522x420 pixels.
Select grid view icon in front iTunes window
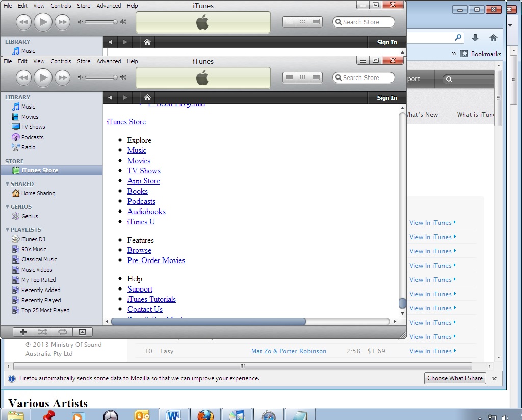tap(302, 77)
